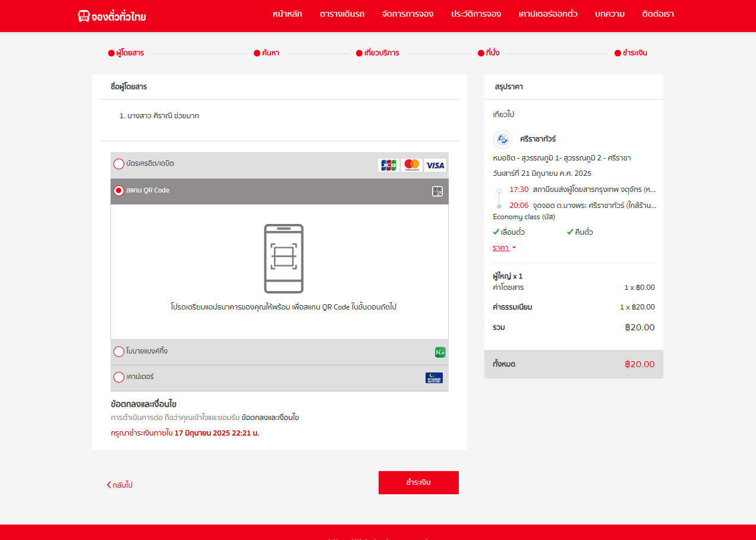Expand the ราคา price details
The height and width of the screenshot is (540, 756).
click(x=504, y=248)
